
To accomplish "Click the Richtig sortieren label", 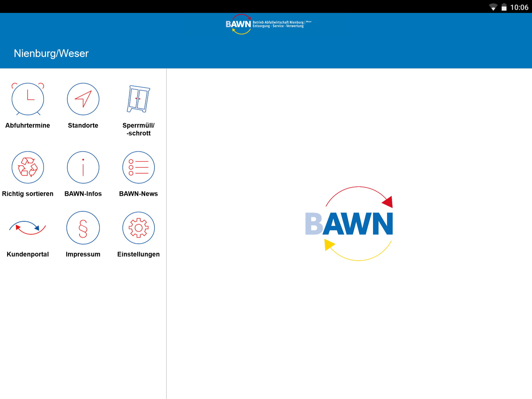I will (x=28, y=194).
